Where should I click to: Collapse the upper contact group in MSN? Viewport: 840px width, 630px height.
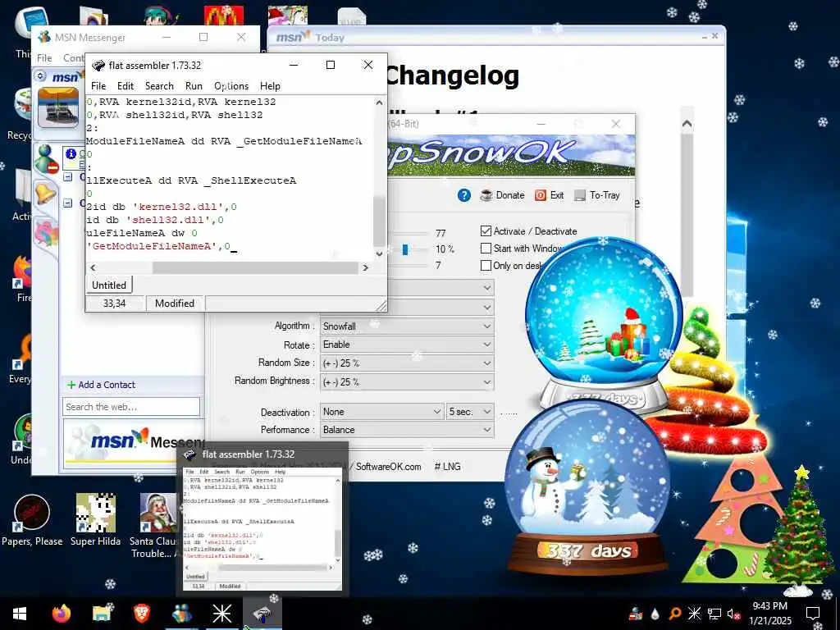(68, 176)
